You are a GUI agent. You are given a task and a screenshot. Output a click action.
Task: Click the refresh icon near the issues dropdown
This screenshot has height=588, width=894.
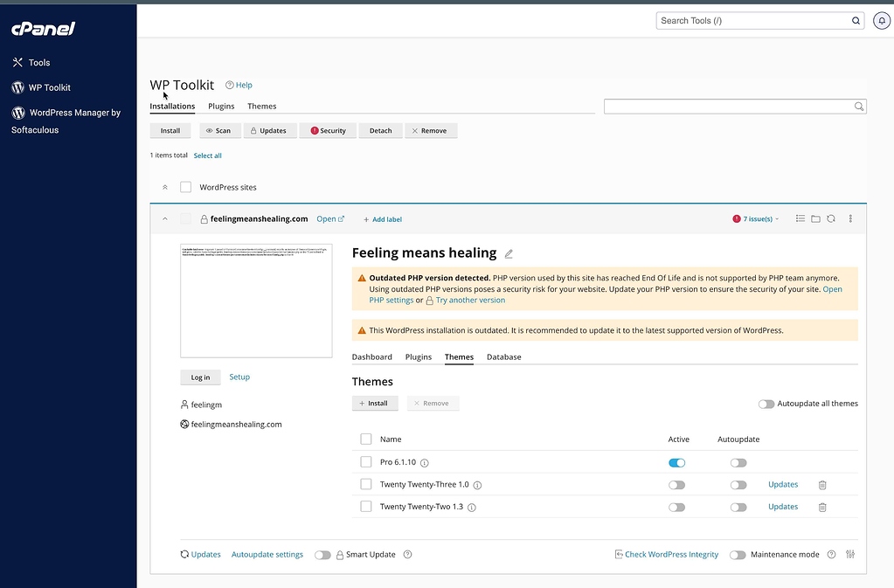[831, 218]
